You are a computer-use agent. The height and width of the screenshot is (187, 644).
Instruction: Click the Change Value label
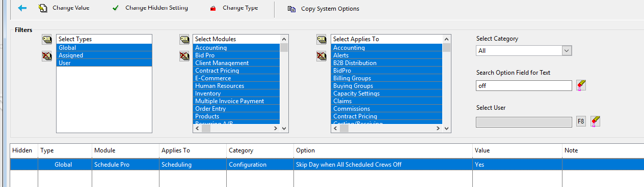[71, 8]
